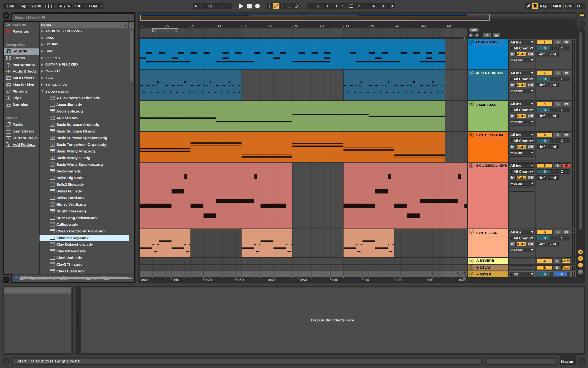Click the Punch-In switch icon

point(342,6)
